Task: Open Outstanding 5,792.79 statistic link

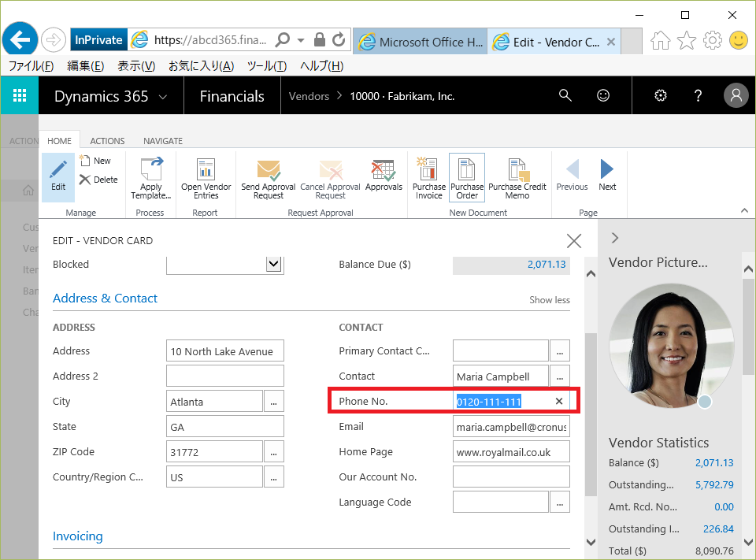Action: (714, 484)
